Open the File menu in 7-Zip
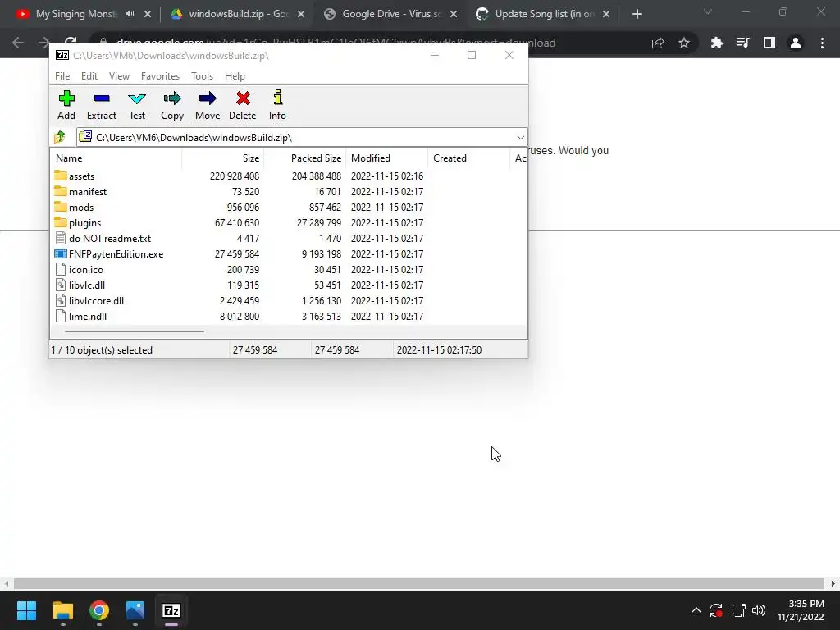This screenshot has height=630, width=840. pos(62,76)
